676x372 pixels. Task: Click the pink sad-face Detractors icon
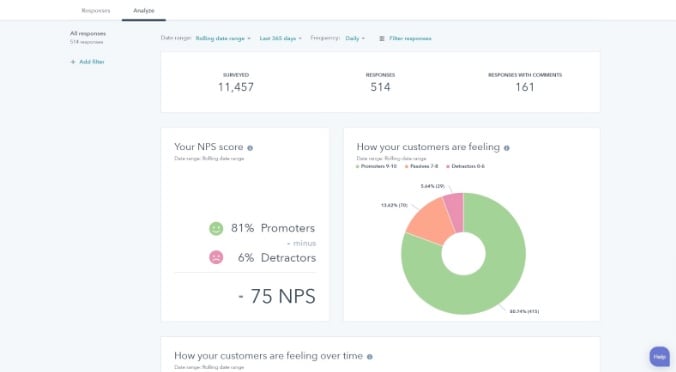[x=216, y=257]
